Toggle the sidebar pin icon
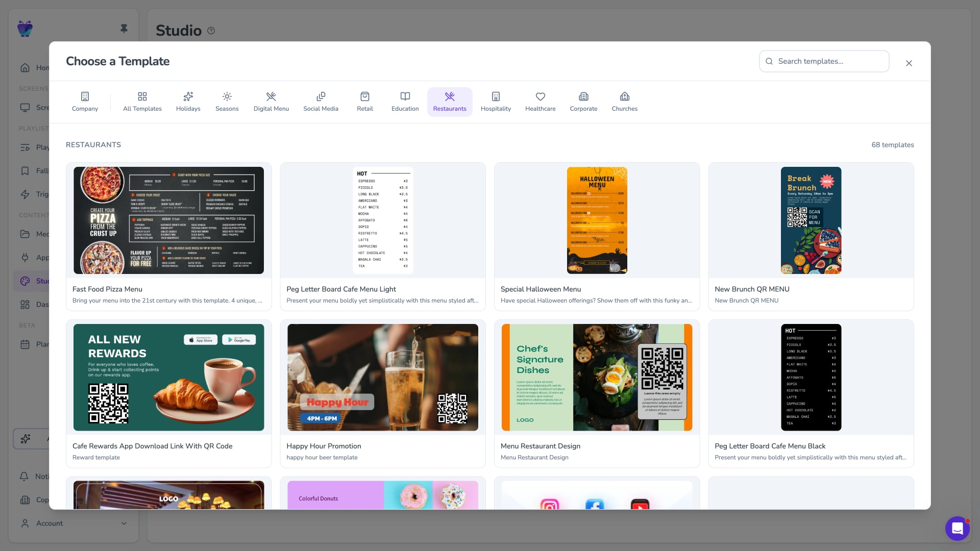This screenshot has width=980, height=551. (124, 29)
